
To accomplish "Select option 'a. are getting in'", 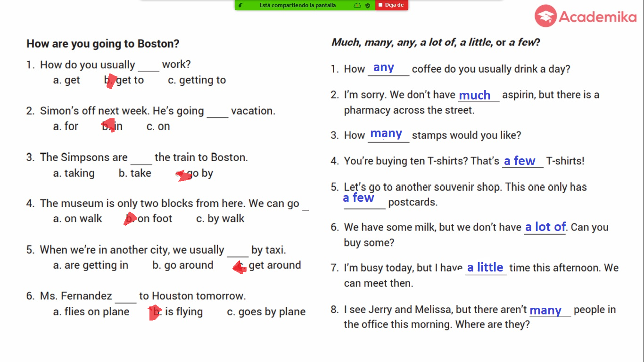I will pyautogui.click(x=91, y=265).
